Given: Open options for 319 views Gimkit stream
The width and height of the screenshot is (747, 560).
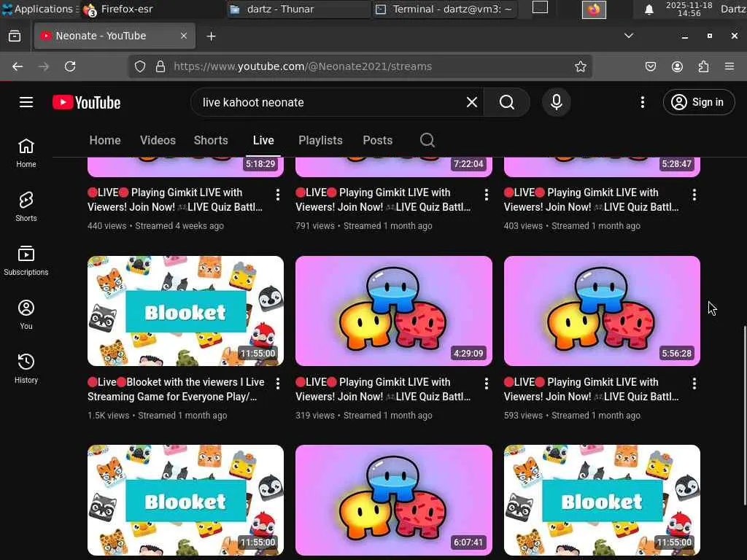Looking at the screenshot, I should click(x=486, y=384).
